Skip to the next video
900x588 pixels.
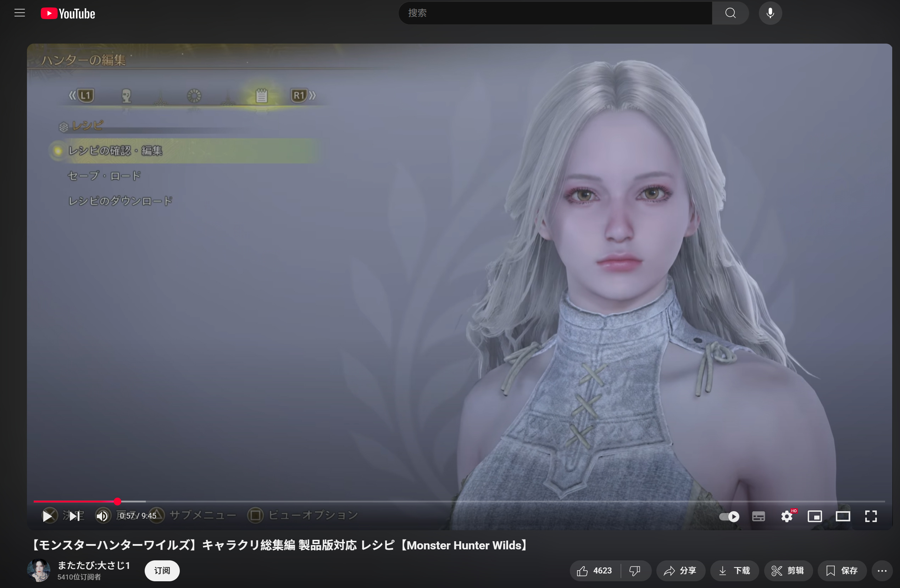(x=74, y=516)
